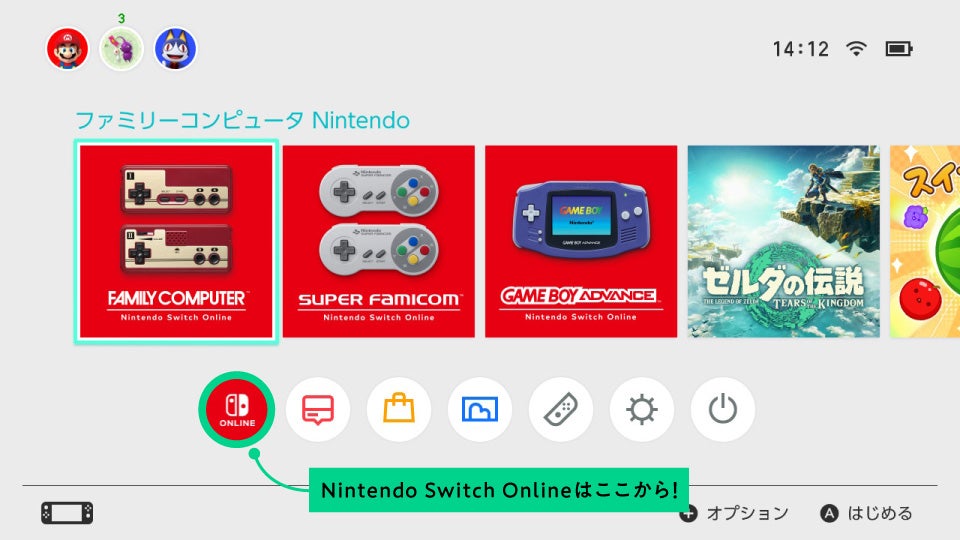
Task: Open System Settings gear icon
Action: [642, 409]
